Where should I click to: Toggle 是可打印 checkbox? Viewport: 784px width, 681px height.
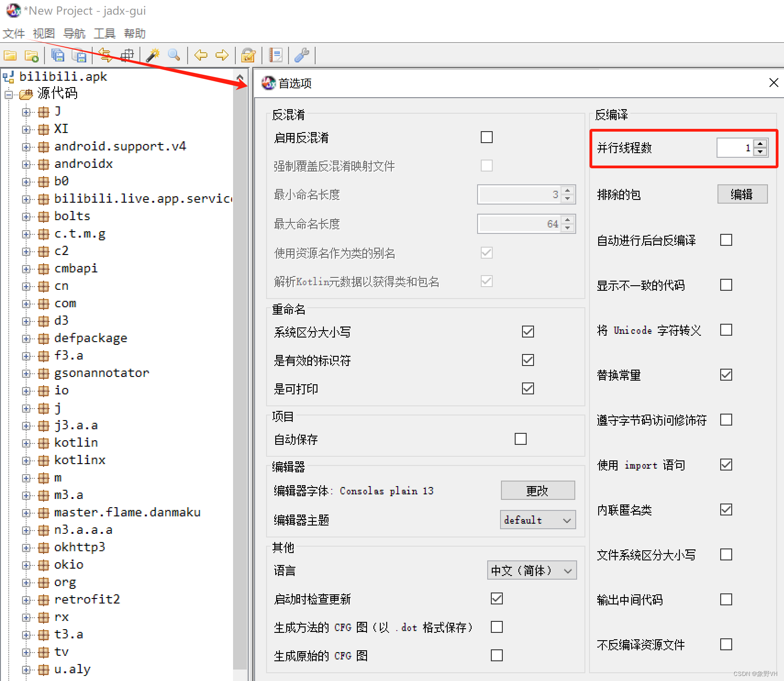point(528,388)
